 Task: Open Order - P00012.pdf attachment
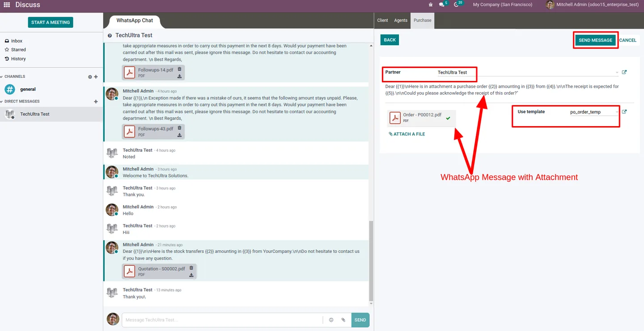(422, 118)
